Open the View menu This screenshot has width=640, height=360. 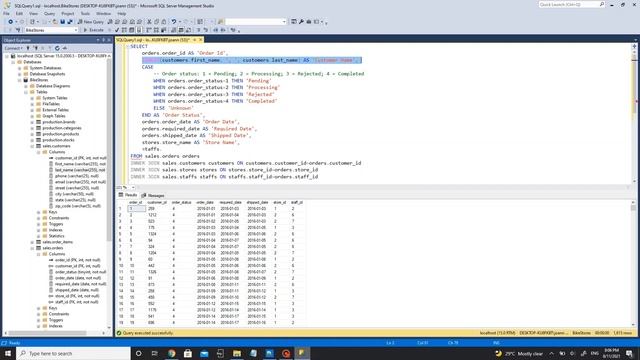point(33,13)
